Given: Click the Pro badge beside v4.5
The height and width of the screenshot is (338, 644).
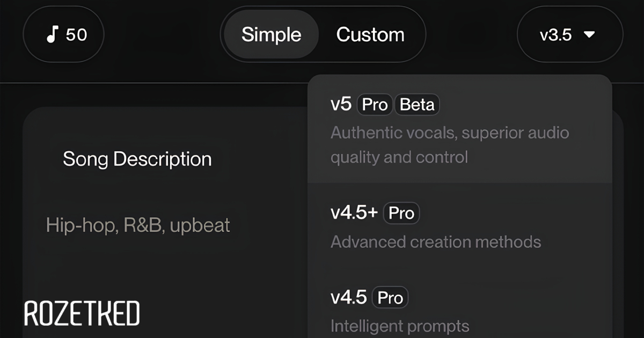Looking at the screenshot, I should [390, 298].
